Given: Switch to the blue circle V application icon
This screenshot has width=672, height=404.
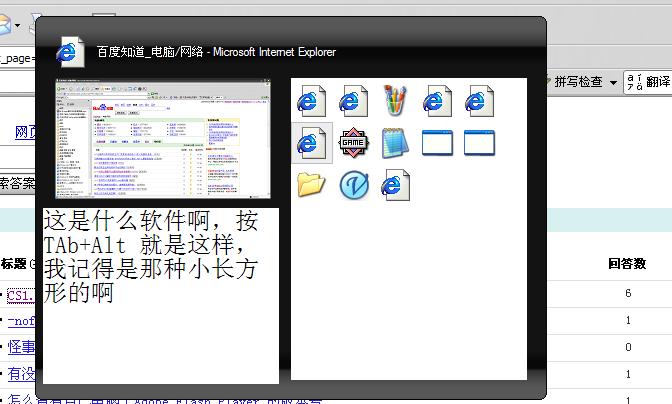Looking at the screenshot, I should (x=354, y=185).
